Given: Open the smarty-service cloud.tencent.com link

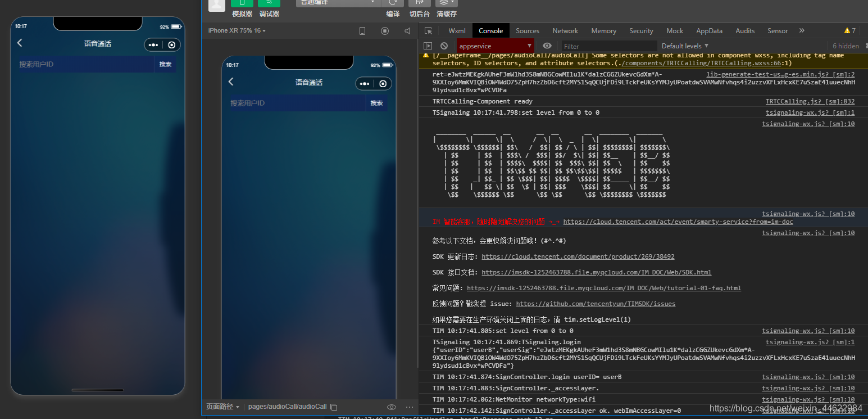Looking at the screenshot, I should point(678,222).
